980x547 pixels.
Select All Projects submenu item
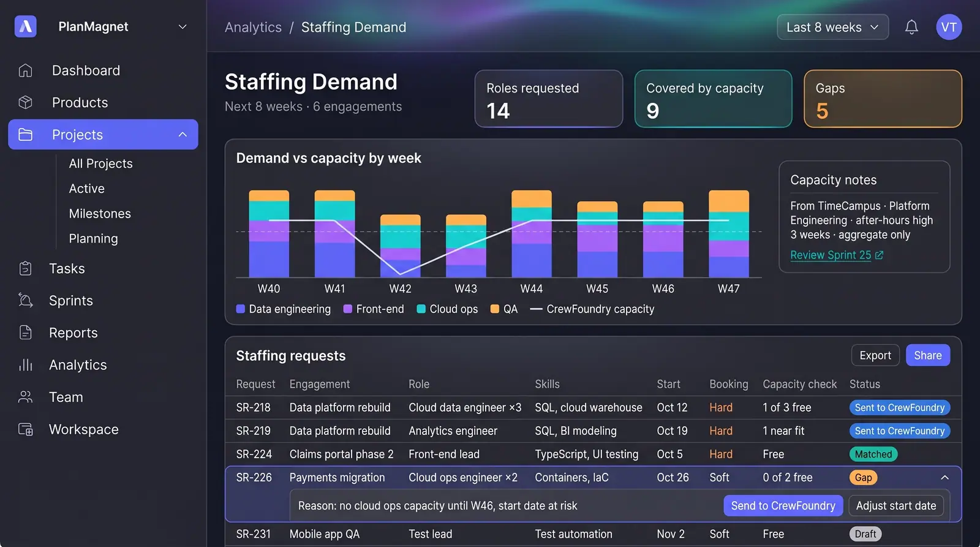click(100, 164)
